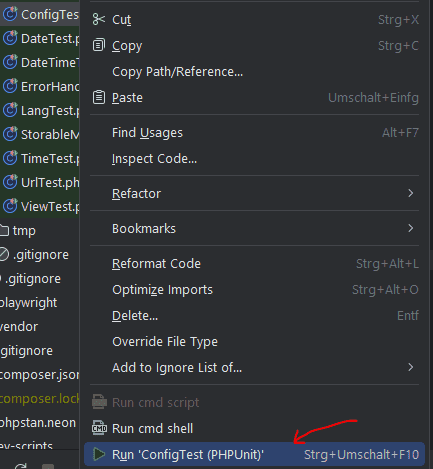This screenshot has width=433, height=469.
Task: Select ViewTest file in the project tree
Action: click(40, 206)
